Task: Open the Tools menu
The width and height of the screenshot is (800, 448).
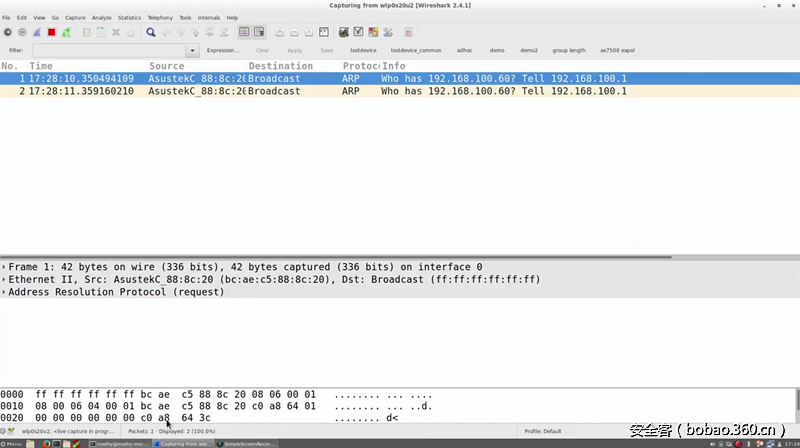Action: [185, 17]
